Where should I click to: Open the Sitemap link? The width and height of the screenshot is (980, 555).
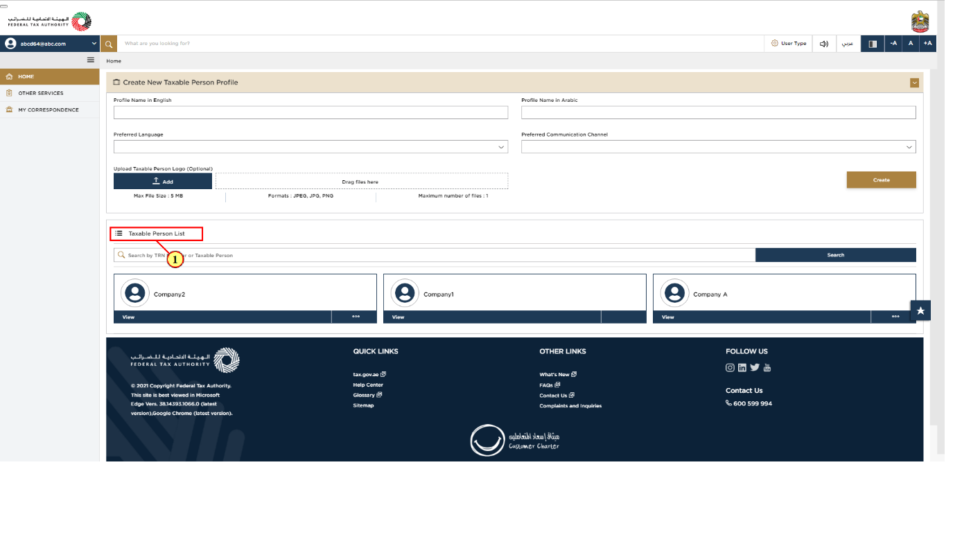tap(363, 405)
